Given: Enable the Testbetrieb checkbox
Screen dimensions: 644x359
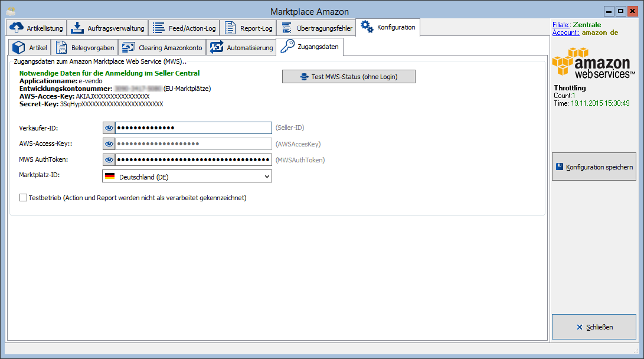Looking at the screenshot, I should 24,198.
